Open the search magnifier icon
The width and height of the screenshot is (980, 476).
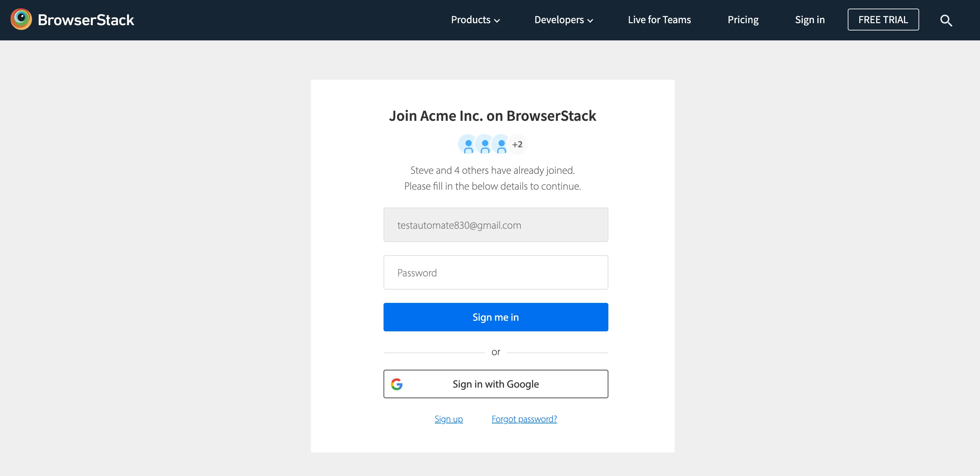946,20
